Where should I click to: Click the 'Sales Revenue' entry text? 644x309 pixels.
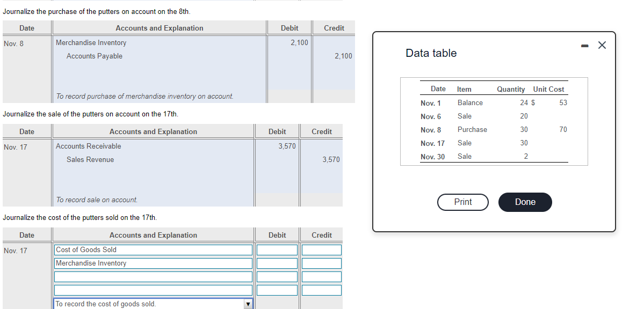pyautogui.click(x=90, y=160)
